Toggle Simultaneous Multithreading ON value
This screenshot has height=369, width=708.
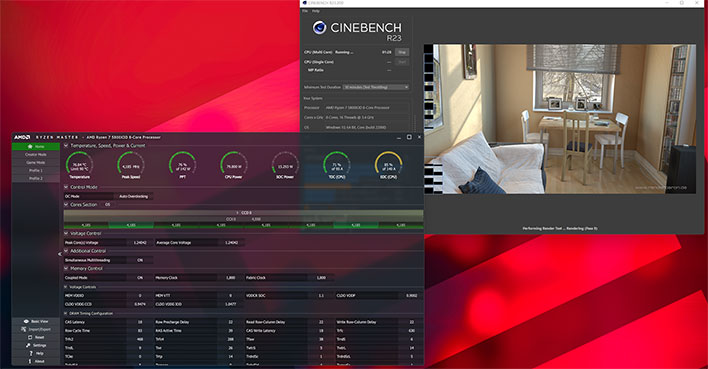point(140,260)
